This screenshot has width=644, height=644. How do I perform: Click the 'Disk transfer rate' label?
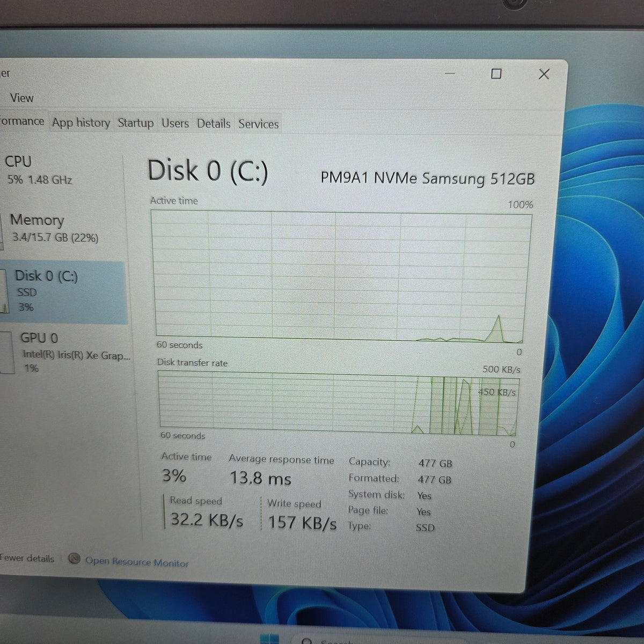[192, 363]
